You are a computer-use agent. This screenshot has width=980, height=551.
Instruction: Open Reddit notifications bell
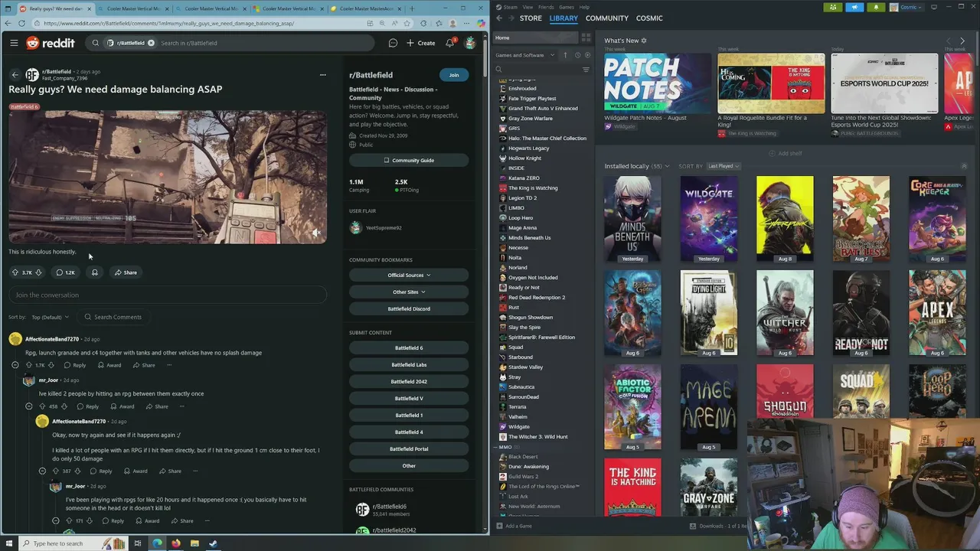pyautogui.click(x=449, y=43)
